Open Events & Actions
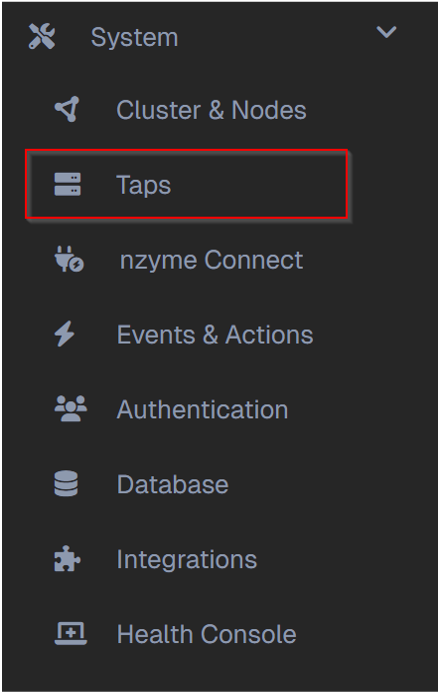The image size is (440, 693). point(215,335)
